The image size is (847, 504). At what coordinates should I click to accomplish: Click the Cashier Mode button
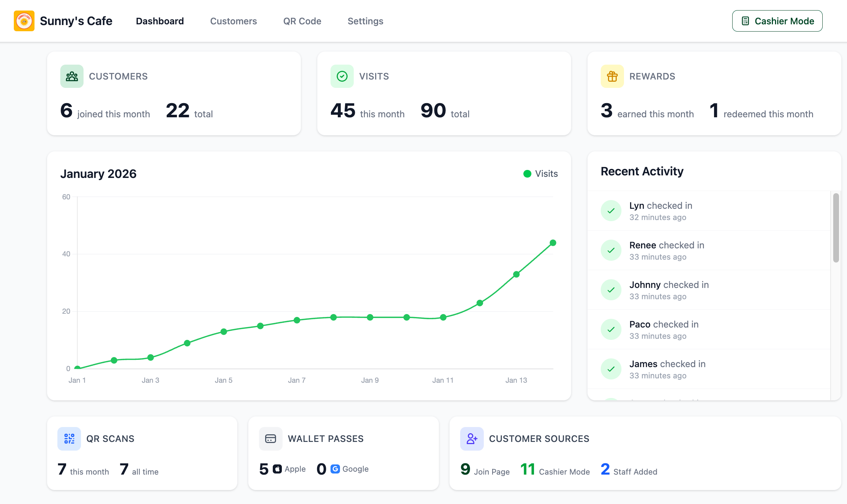click(777, 21)
